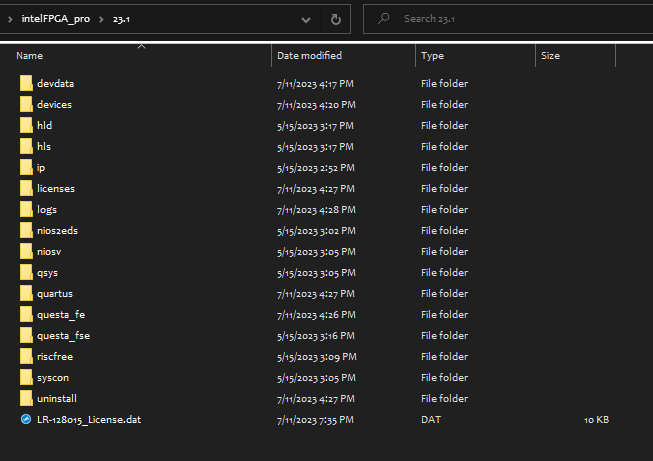This screenshot has width=653, height=461.
Task: Click the search magnifier icon
Action: pos(383,18)
